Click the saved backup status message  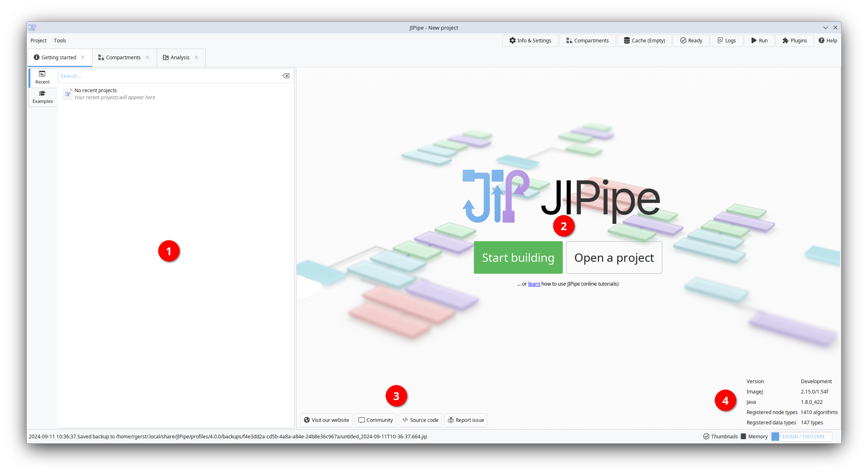228,436
